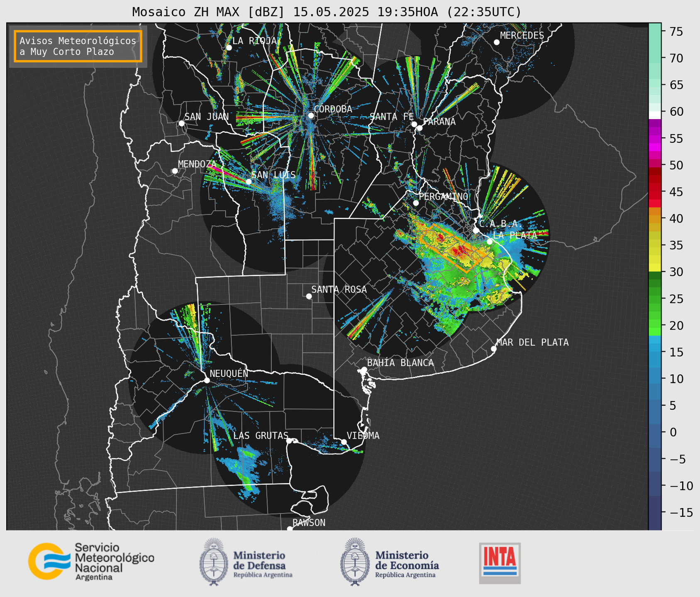Click the CORDOBA city marker dot
Screen dimensions: 700x597
[x=311, y=115]
